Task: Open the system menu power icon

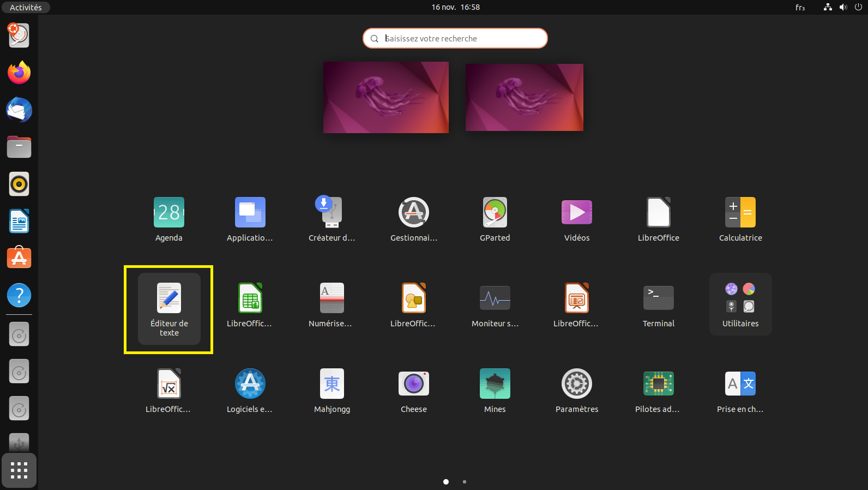Action: 858,7
